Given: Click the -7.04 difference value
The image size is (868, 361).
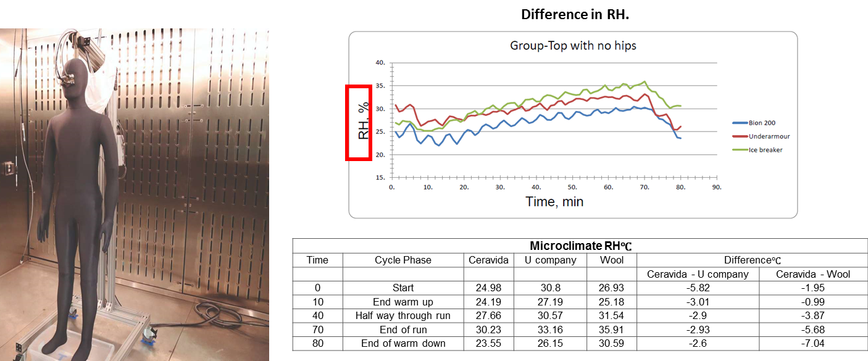Looking at the screenshot, I should pyautogui.click(x=813, y=343).
